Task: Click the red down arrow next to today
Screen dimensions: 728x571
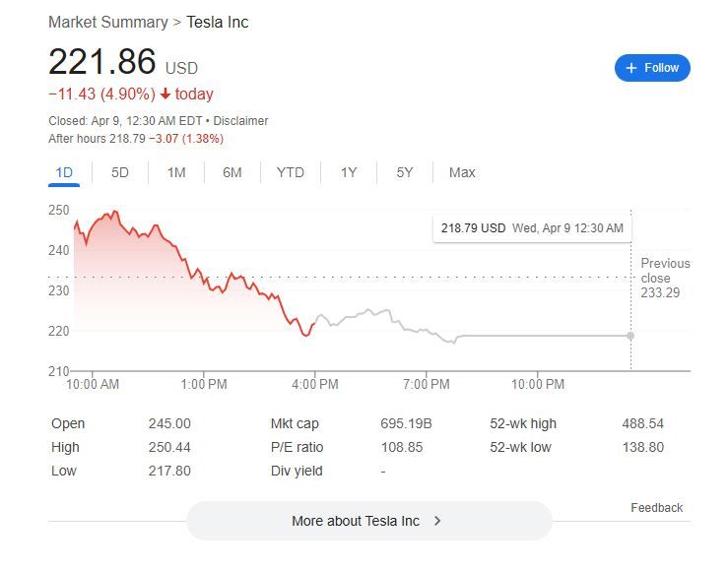Action: [165, 95]
